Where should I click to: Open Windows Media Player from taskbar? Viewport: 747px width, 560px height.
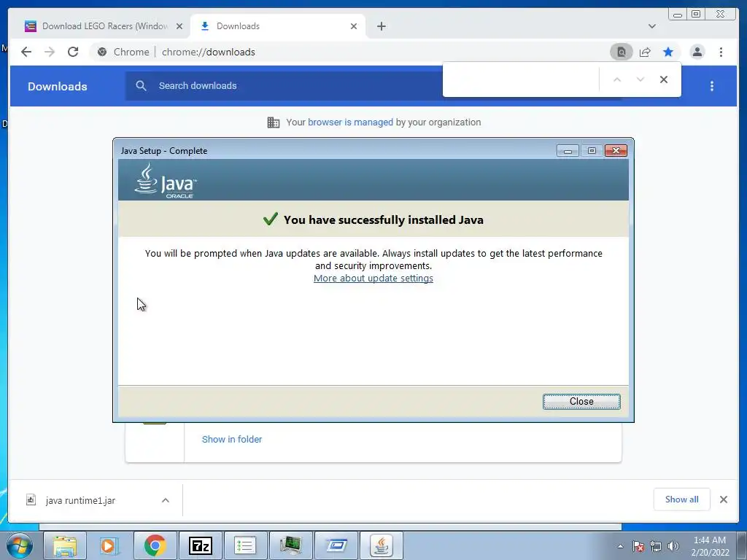[109, 545]
